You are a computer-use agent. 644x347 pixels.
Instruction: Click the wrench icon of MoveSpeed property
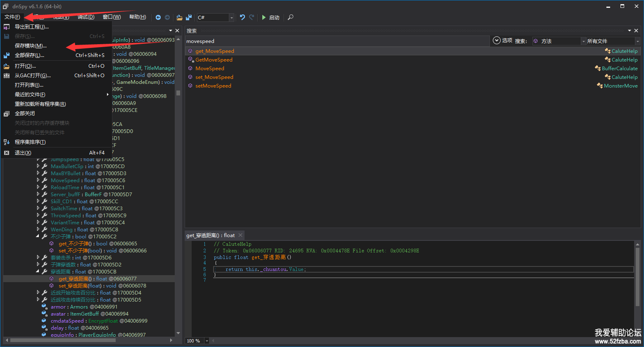coord(45,181)
